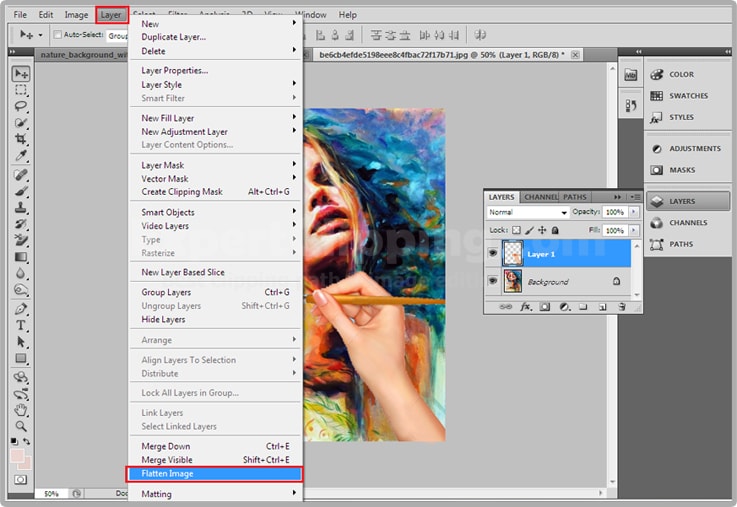Select the Rectangle shape tool
The image size is (737, 507).
pyautogui.click(x=21, y=358)
